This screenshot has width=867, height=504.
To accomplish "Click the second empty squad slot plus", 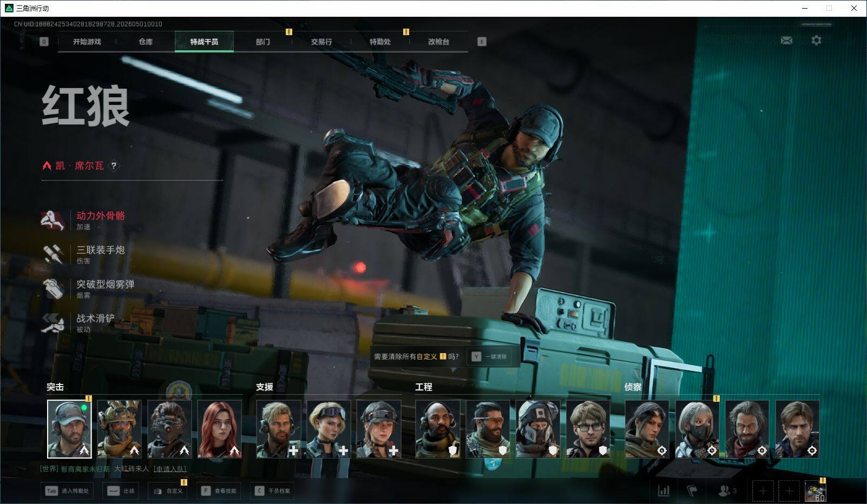I will 789,491.
